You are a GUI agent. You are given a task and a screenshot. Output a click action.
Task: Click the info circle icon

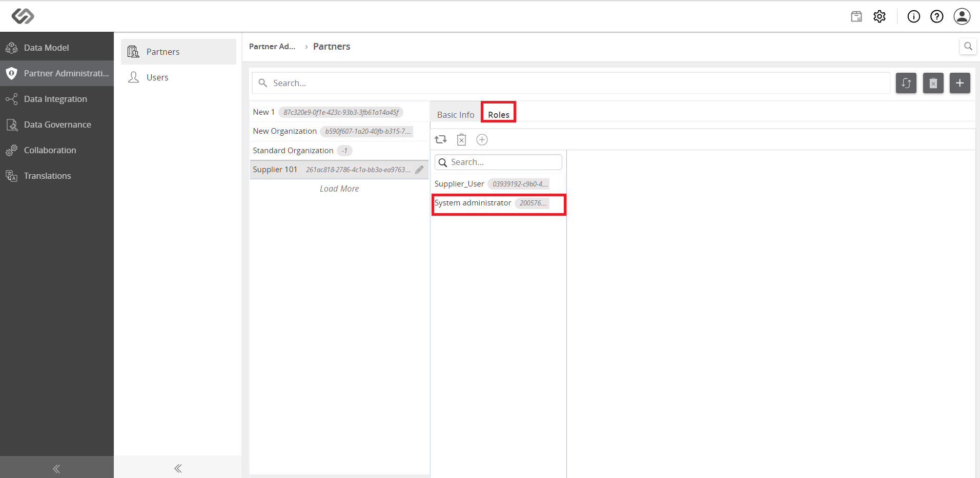tap(914, 16)
